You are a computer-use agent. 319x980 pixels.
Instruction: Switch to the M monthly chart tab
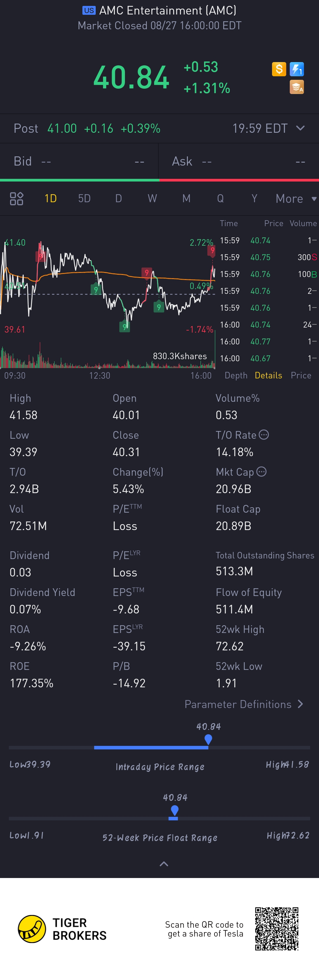point(186,199)
